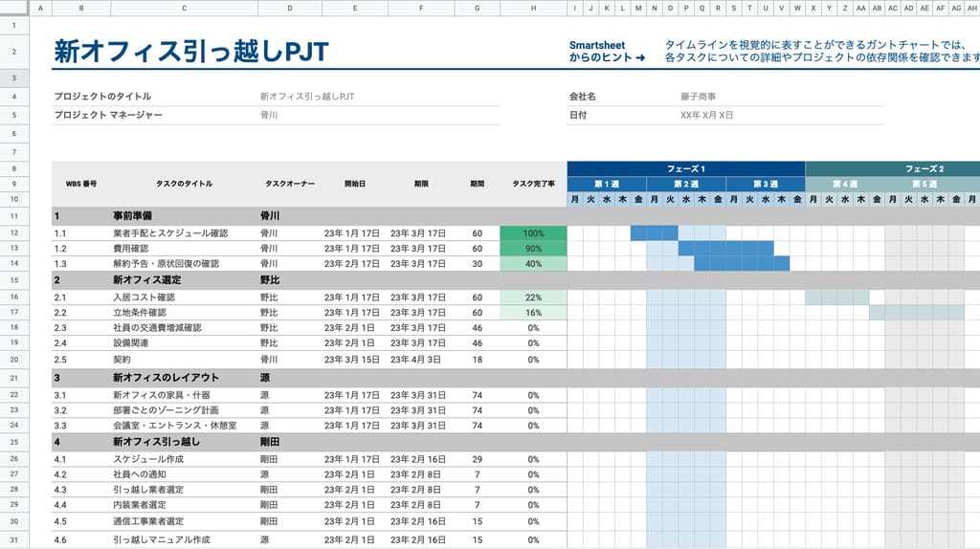980x549 pixels.
Task: Click the タスク完了率 column heading
Action: pos(533,184)
